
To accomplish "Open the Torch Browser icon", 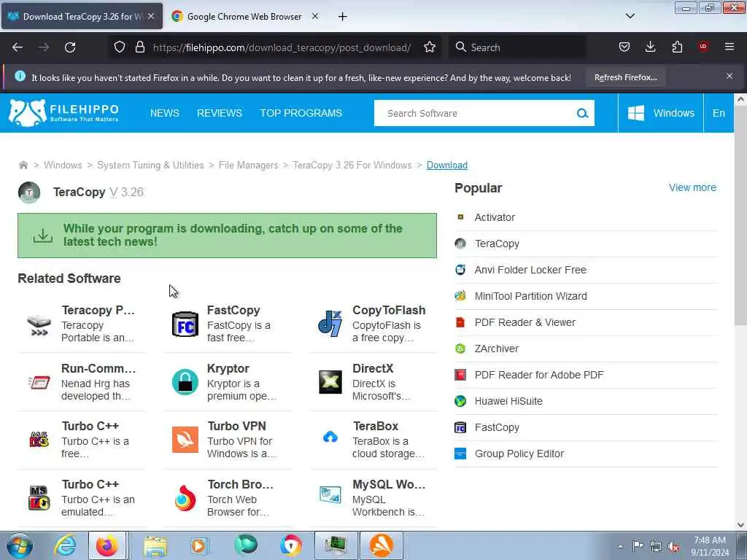I will coord(185,498).
